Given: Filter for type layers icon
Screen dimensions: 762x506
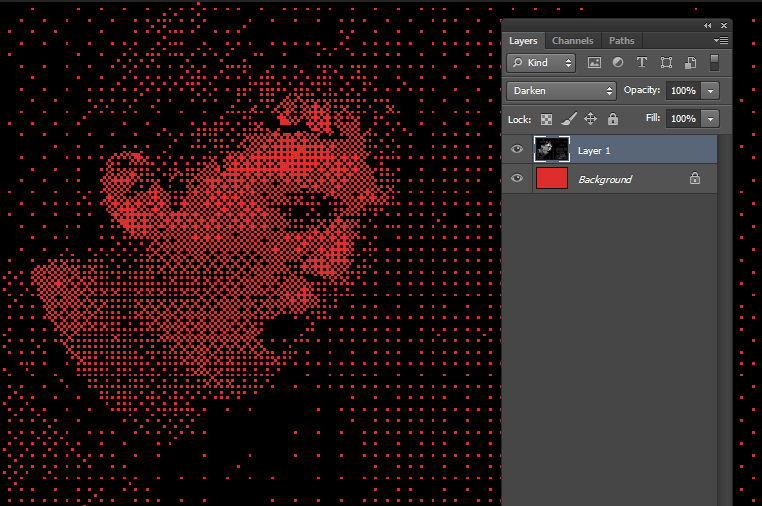Looking at the screenshot, I should [x=641, y=62].
